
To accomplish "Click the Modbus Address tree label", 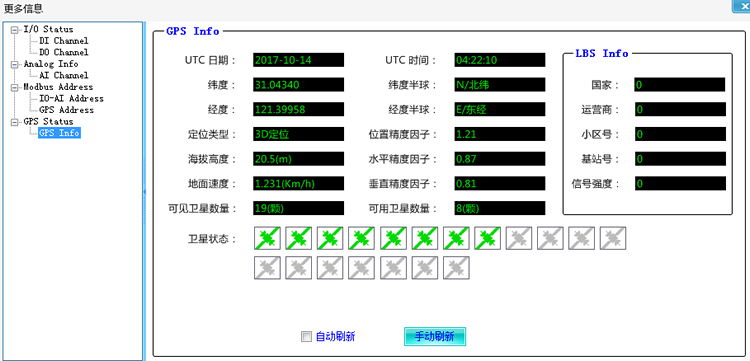I will (58, 87).
